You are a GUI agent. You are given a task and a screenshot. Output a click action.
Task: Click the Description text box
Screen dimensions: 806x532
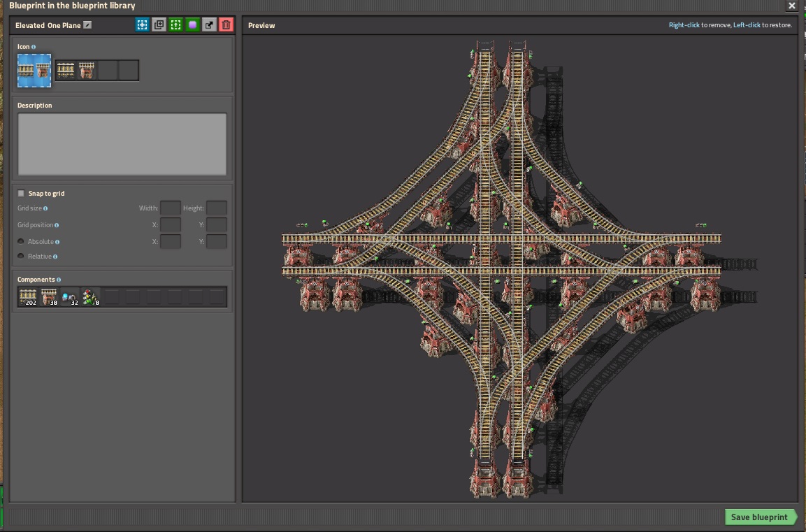click(122, 144)
